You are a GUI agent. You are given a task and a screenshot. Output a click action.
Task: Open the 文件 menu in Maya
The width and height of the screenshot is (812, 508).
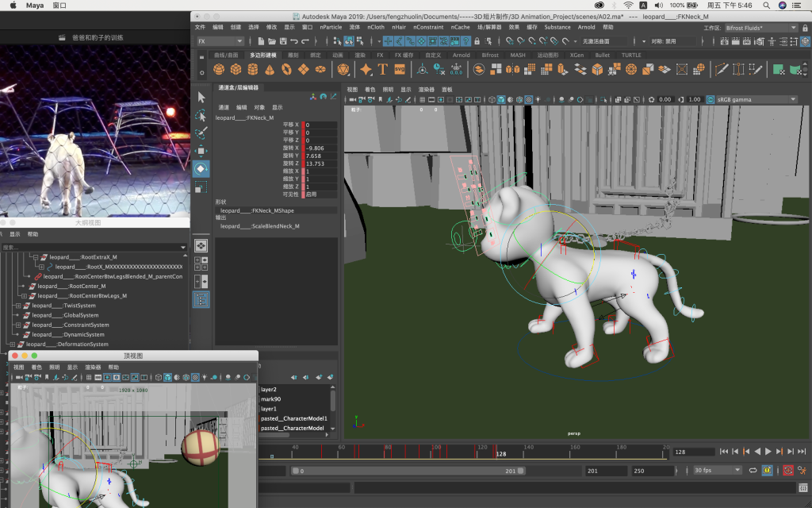pos(200,27)
